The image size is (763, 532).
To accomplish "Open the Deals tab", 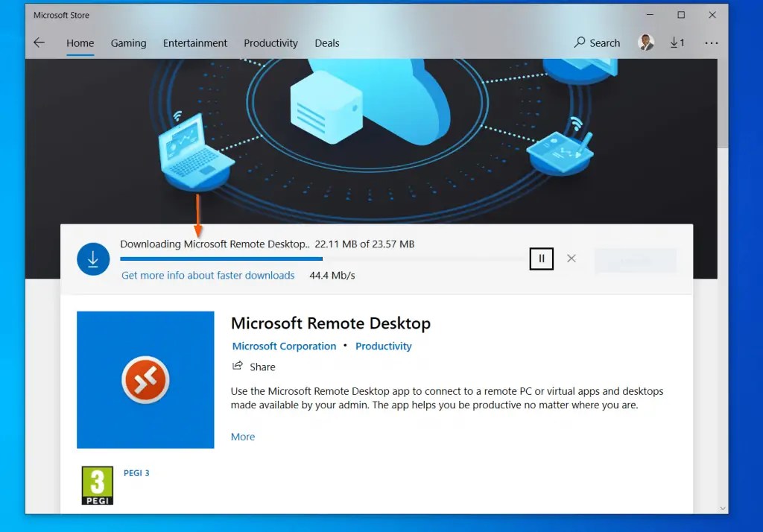I will coord(327,43).
